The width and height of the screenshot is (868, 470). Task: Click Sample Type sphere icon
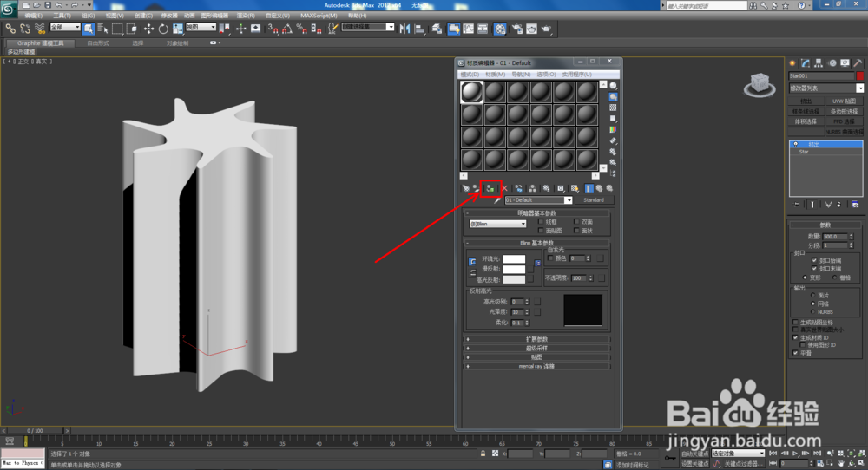pos(614,86)
